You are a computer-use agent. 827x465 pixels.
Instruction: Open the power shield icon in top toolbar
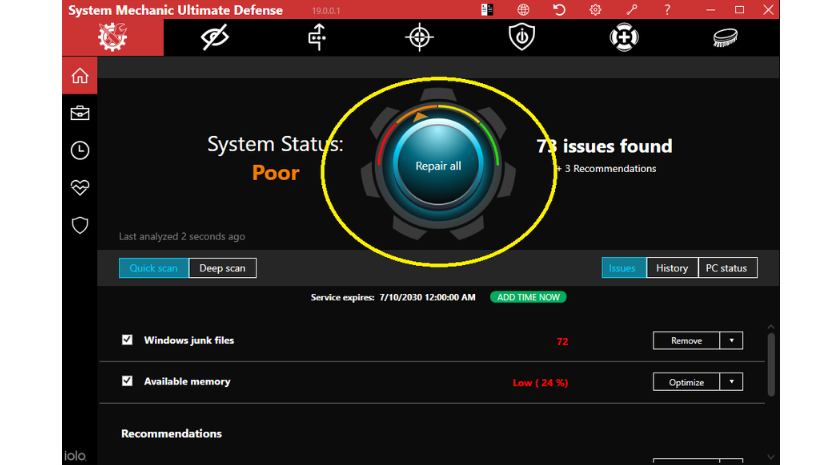521,38
